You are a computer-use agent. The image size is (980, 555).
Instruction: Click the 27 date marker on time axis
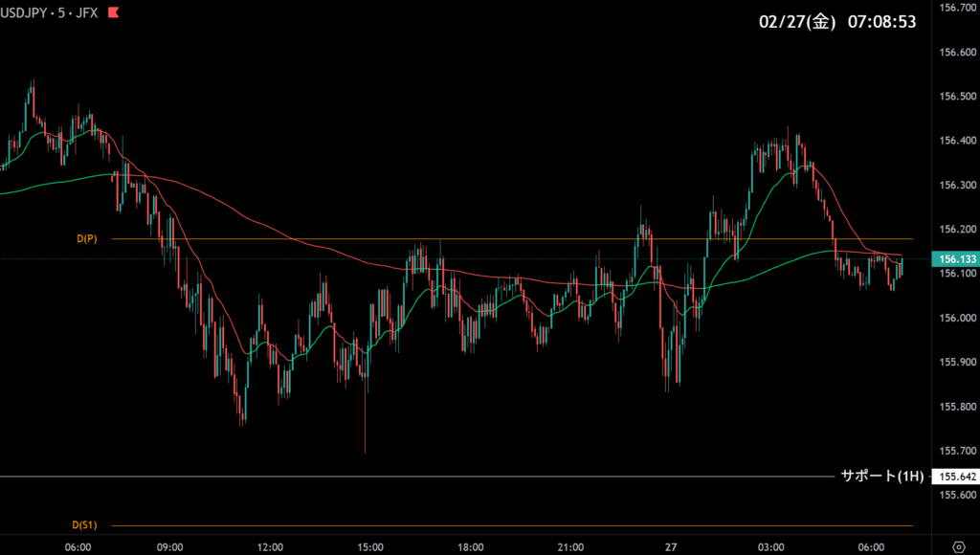pyautogui.click(x=671, y=547)
